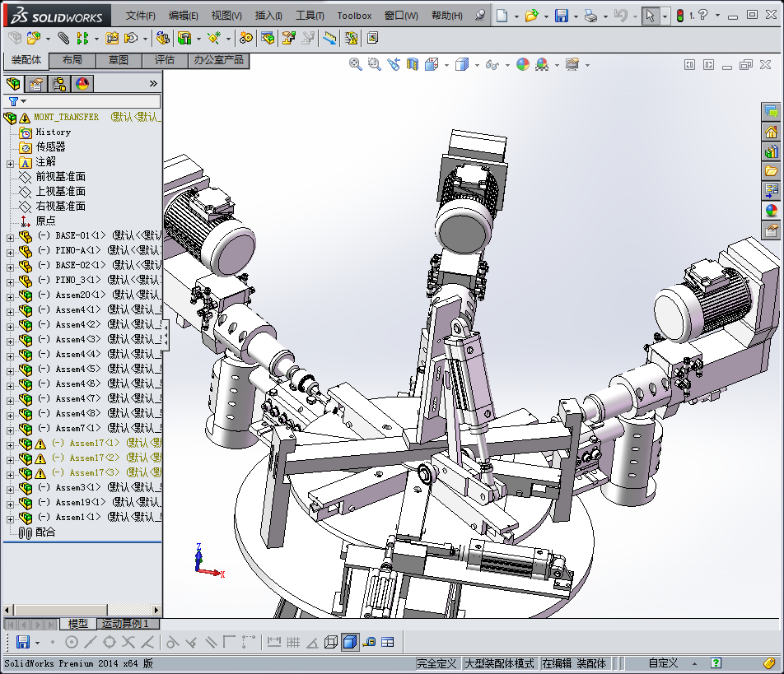Switch to the 评估 tab
Image resolution: width=784 pixels, height=674 pixels.
click(164, 60)
